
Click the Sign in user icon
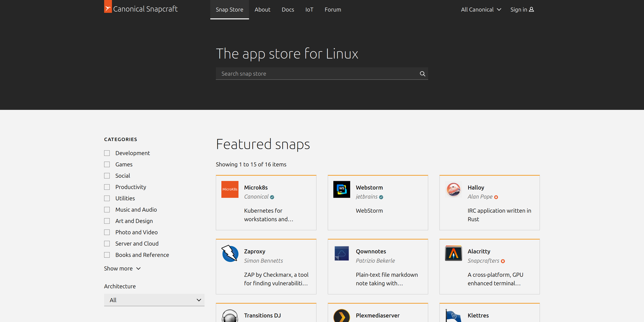pyautogui.click(x=531, y=9)
